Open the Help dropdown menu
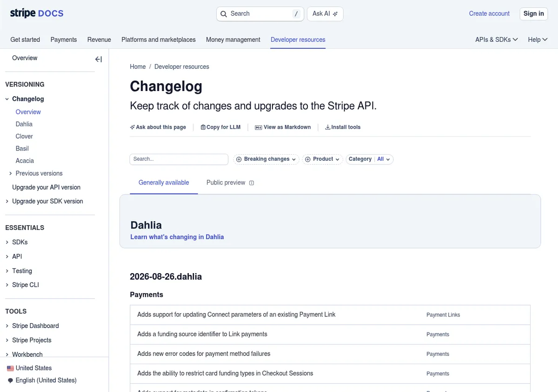The image size is (558, 392). tap(538, 39)
